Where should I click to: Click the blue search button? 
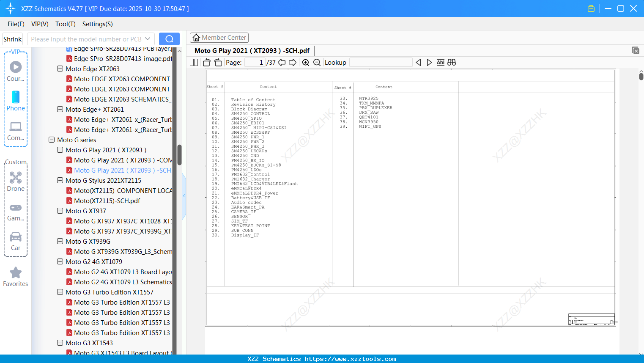pyautogui.click(x=169, y=39)
